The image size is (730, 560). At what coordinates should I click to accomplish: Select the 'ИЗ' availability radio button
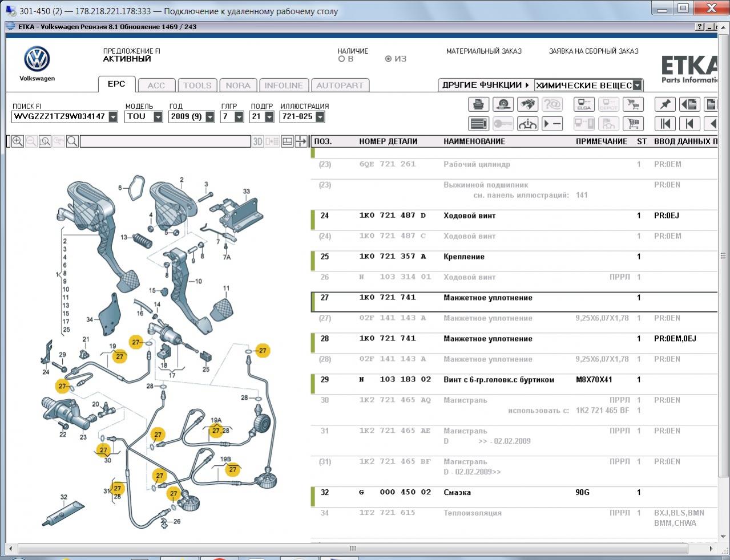point(389,59)
